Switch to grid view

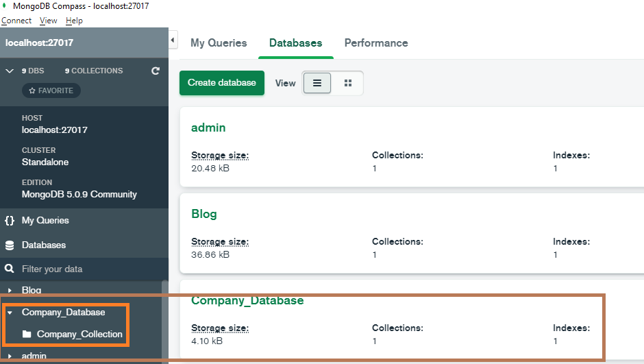click(348, 83)
